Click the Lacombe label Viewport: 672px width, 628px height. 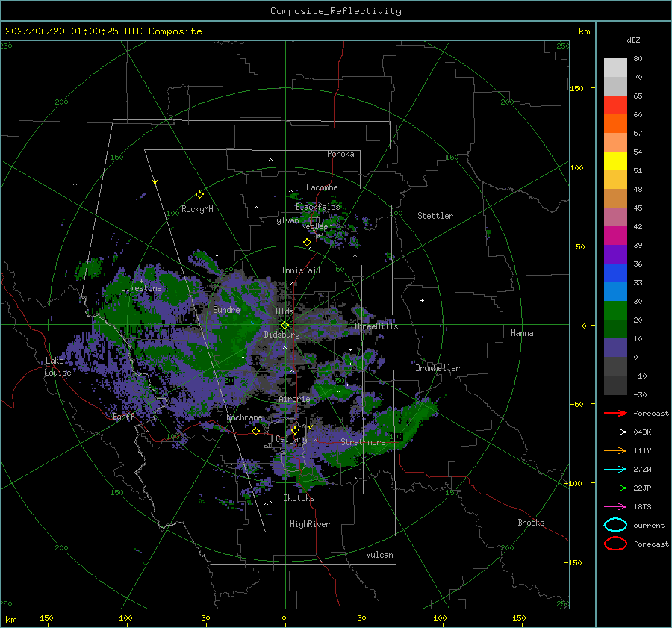(322, 187)
